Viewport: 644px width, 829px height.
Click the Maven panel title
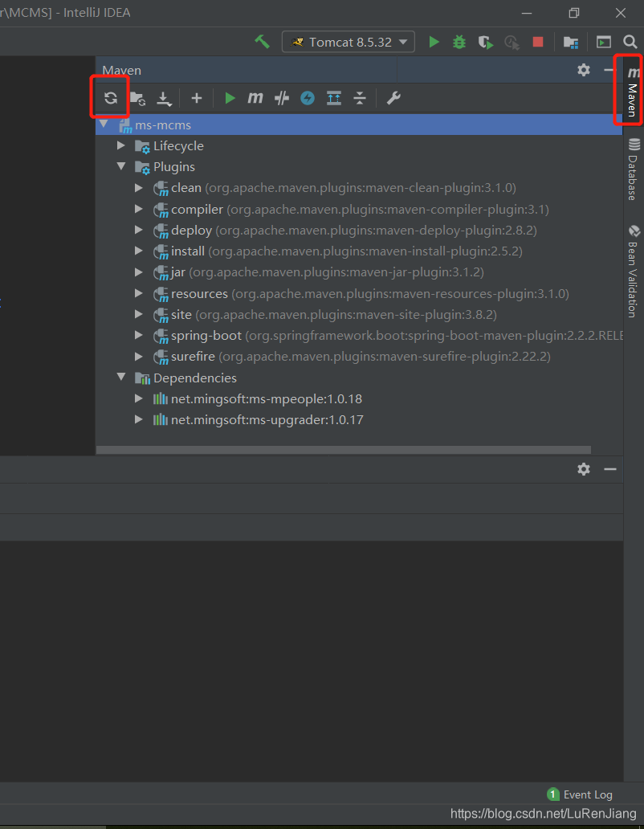[121, 71]
